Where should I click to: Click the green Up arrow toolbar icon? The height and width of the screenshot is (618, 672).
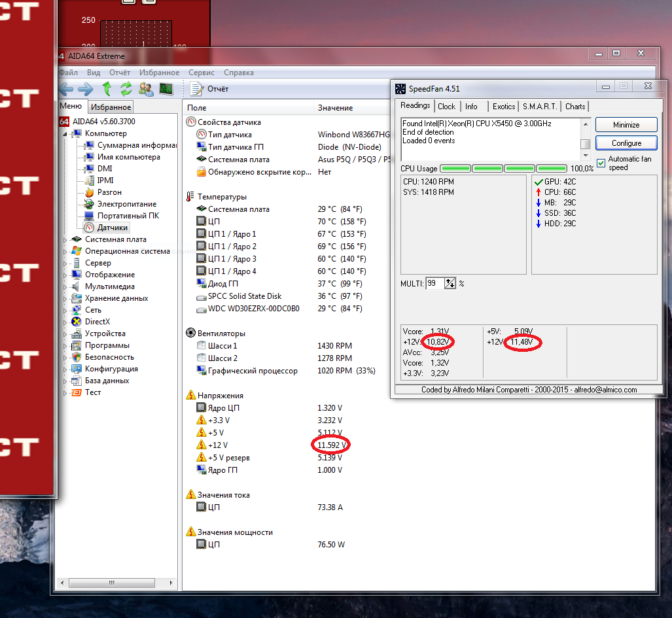[107, 89]
